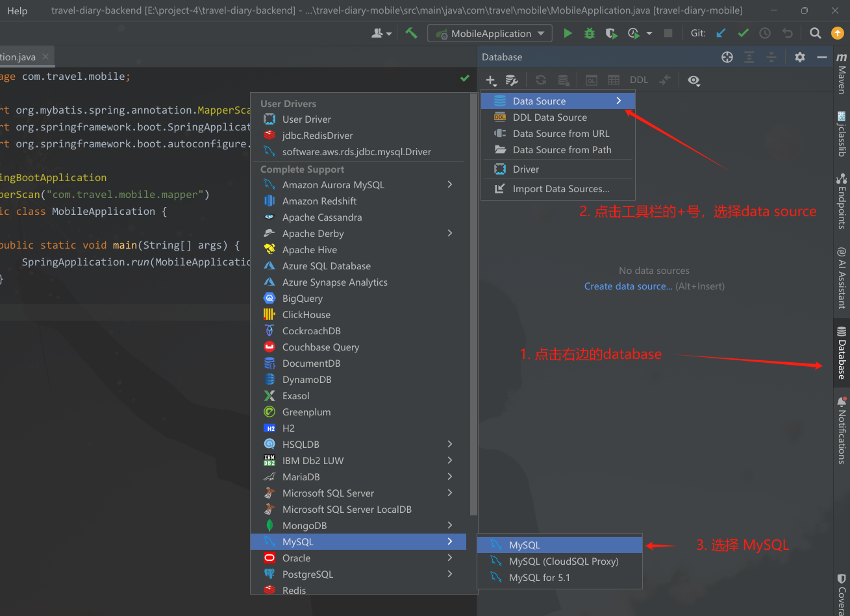The image size is (850, 616).
Task: Choose ClickHouse from the driver list
Action: pos(358,315)
